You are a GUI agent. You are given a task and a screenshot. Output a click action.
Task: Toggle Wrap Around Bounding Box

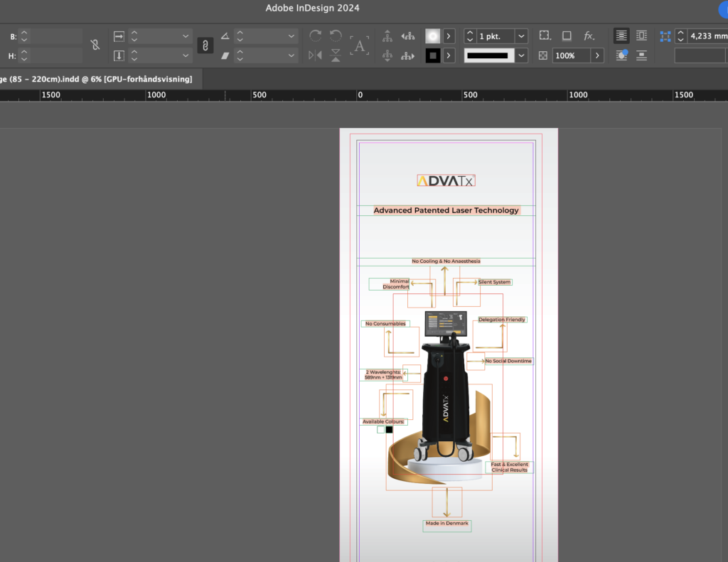pyautogui.click(x=642, y=36)
